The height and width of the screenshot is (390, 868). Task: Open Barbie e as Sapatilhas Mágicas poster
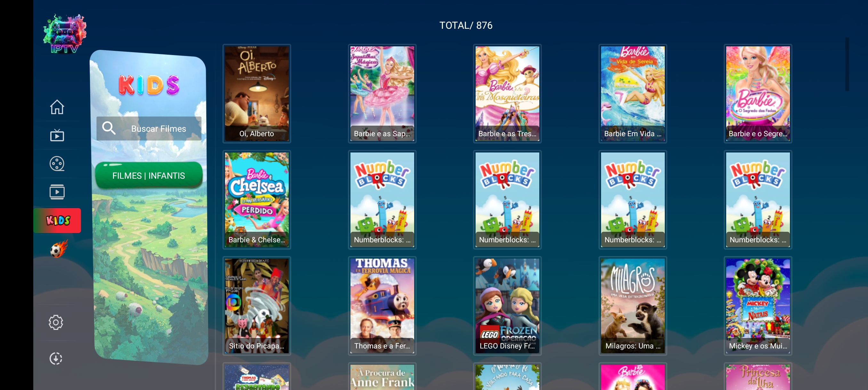(382, 94)
